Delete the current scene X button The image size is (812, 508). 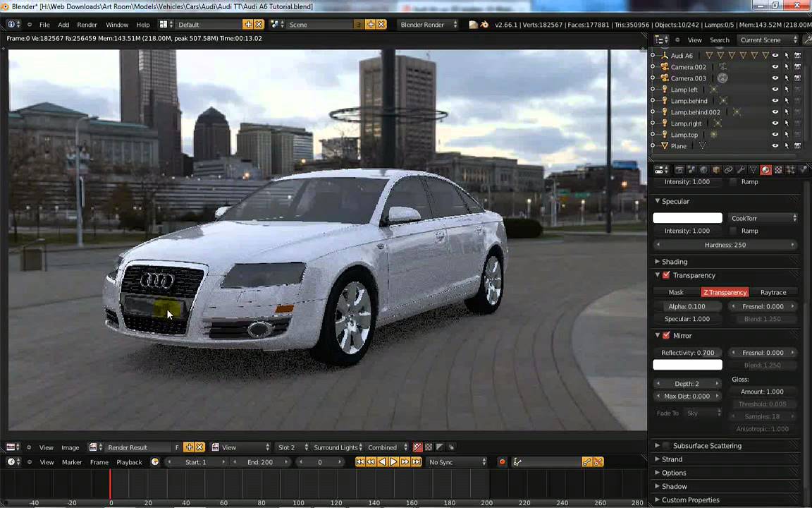[381, 25]
